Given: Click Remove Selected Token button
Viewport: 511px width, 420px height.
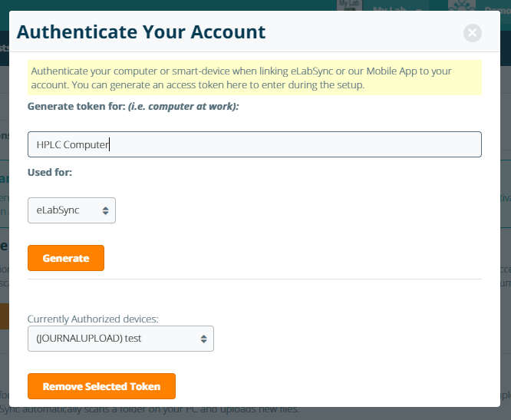Looking at the screenshot, I should (101, 386).
